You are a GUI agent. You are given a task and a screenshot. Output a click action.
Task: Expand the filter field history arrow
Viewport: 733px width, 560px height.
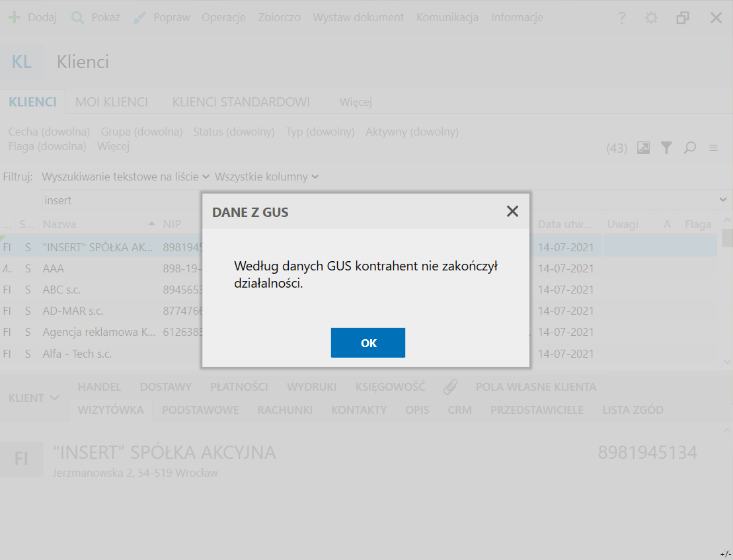point(722,200)
